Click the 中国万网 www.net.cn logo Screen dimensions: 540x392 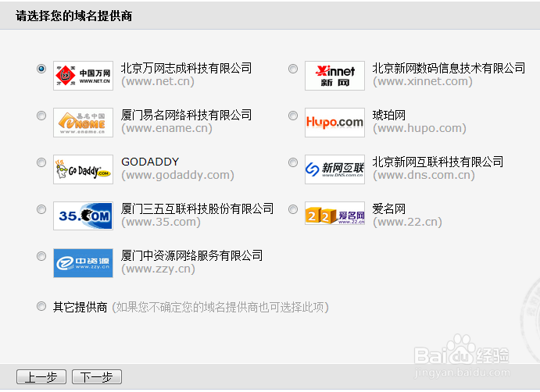tap(83, 76)
